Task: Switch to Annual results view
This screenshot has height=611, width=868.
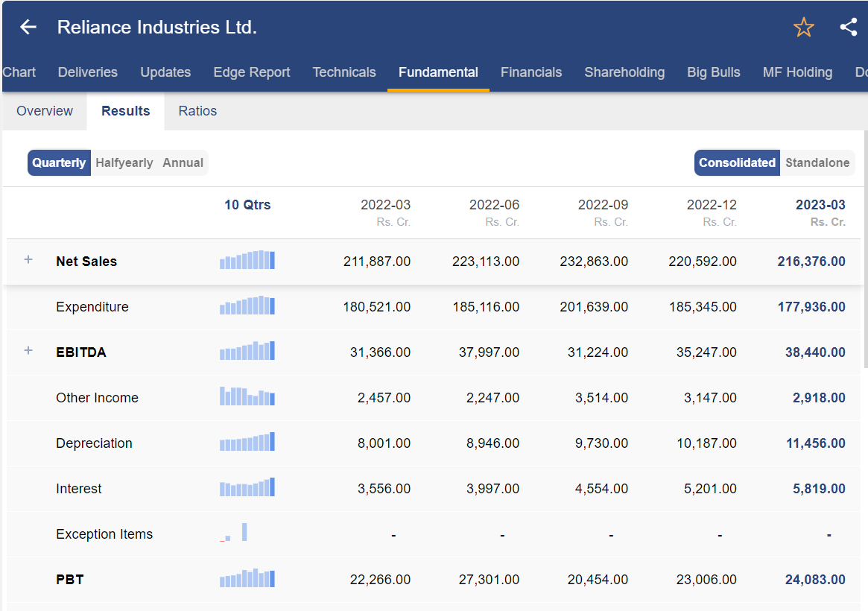Action: [x=183, y=162]
